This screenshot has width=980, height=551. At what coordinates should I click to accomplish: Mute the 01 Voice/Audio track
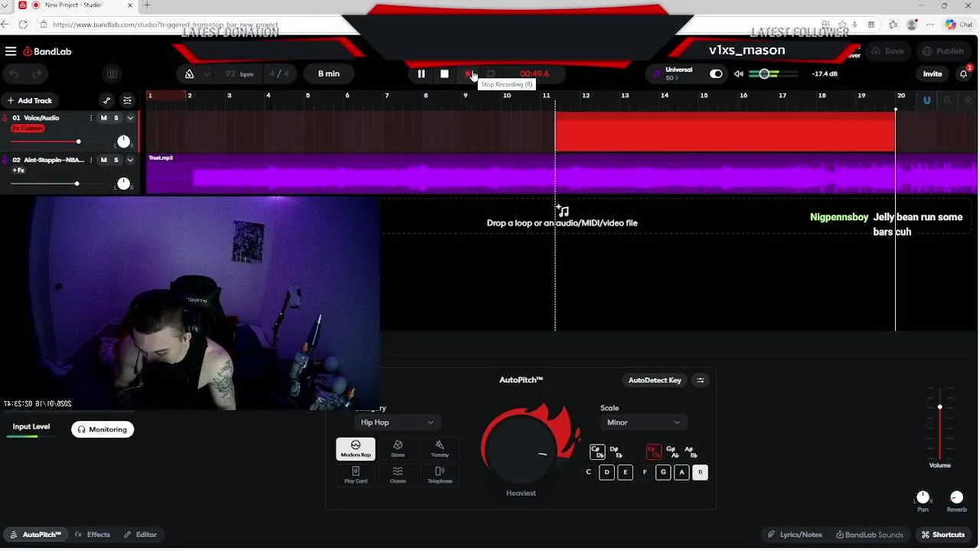coord(104,118)
